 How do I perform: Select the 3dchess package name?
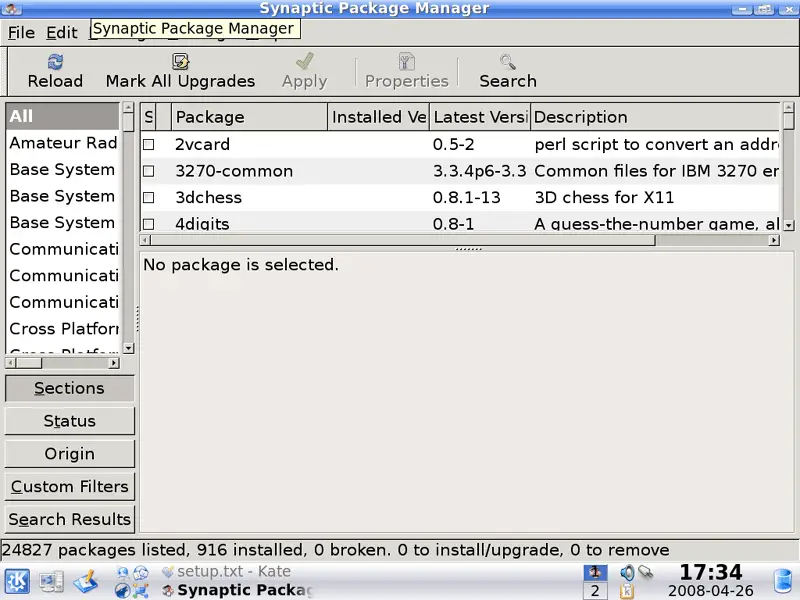coord(208,197)
